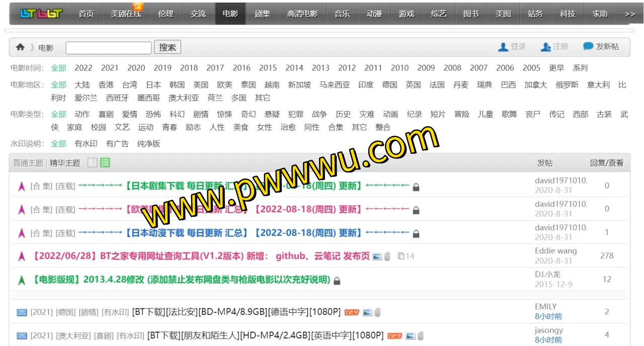Filter movies by year 2022
The image size is (644, 346).
(84, 68)
